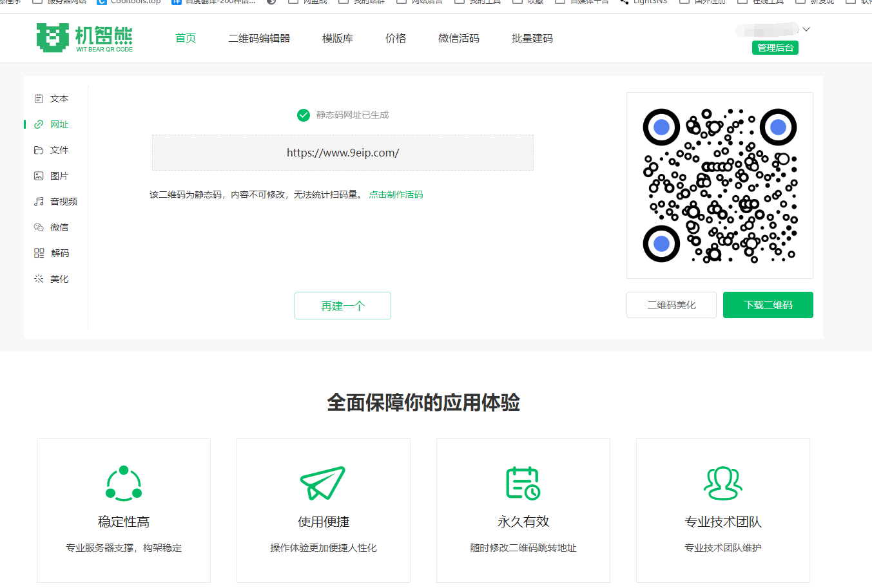Click the 点击制作活码 link
This screenshot has height=588, width=872.
coord(396,194)
